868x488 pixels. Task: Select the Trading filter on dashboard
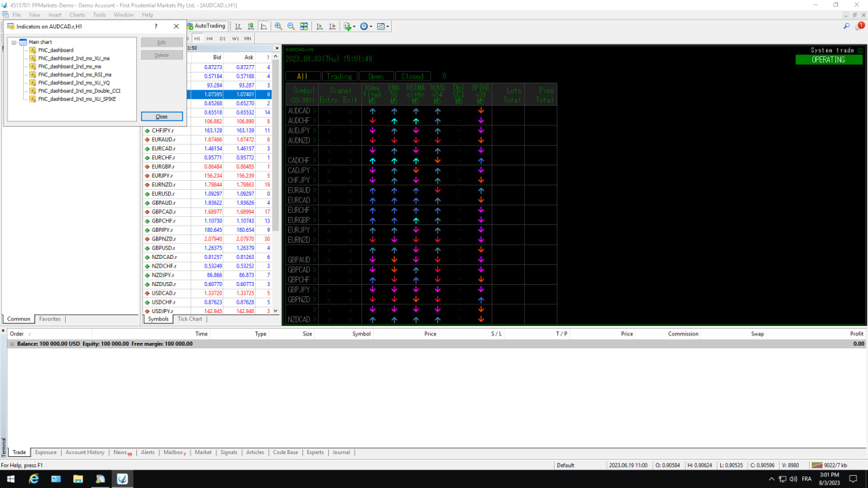pos(339,77)
